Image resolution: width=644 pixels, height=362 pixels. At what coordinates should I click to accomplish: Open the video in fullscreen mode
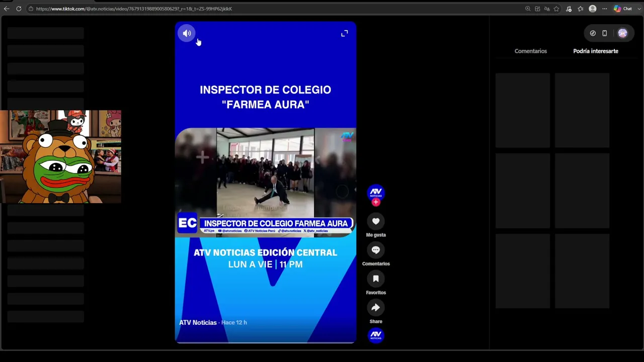click(345, 33)
